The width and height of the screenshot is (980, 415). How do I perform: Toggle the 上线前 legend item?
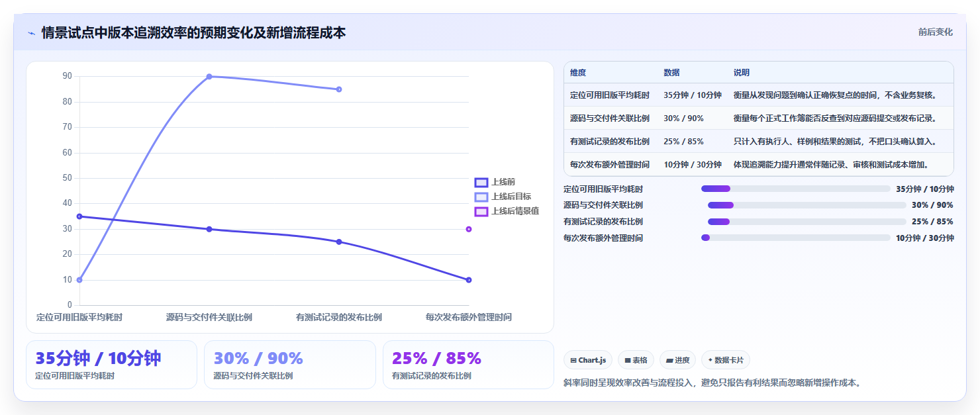click(x=495, y=182)
